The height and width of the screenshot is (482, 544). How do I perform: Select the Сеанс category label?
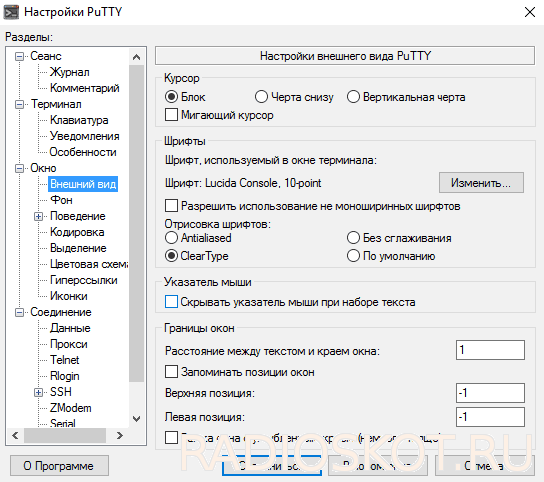46,56
